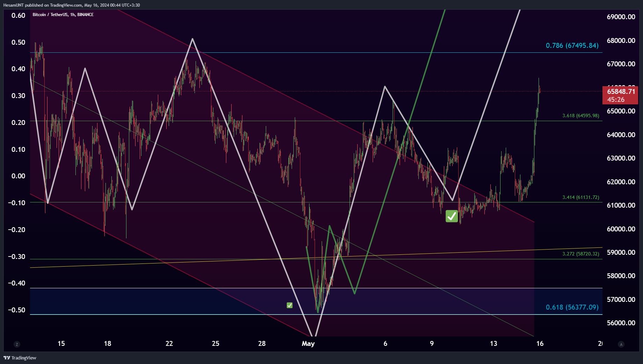The width and height of the screenshot is (643, 364).
Task: Click the 3.414 (61131.72) level label
Action: pyautogui.click(x=580, y=197)
